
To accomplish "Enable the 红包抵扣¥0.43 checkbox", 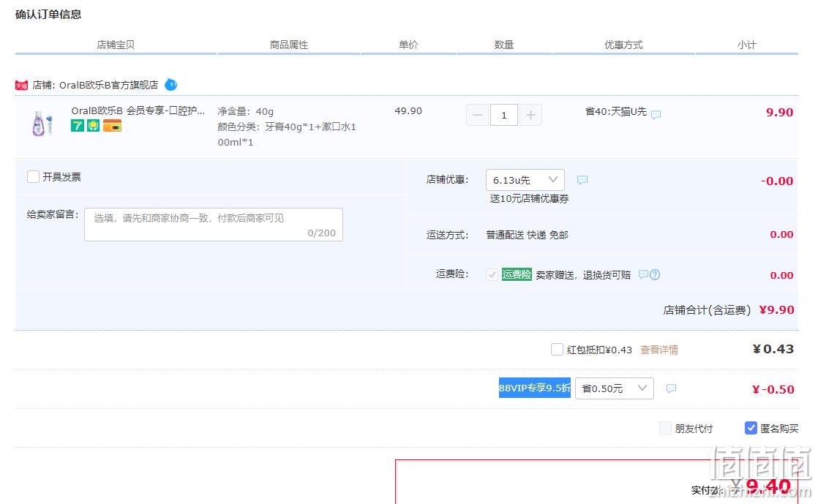I will (x=557, y=350).
